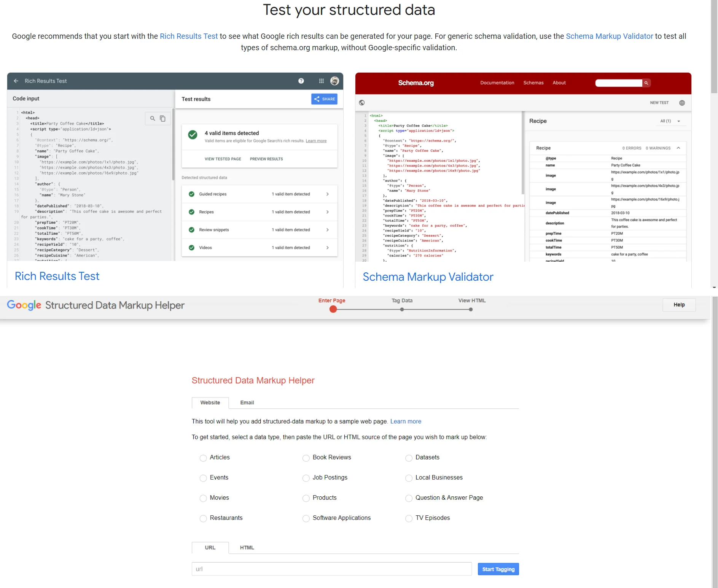The height and width of the screenshot is (588, 718).
Task: Click VIEW TESTED PAGE
Action: pos(223,159)
